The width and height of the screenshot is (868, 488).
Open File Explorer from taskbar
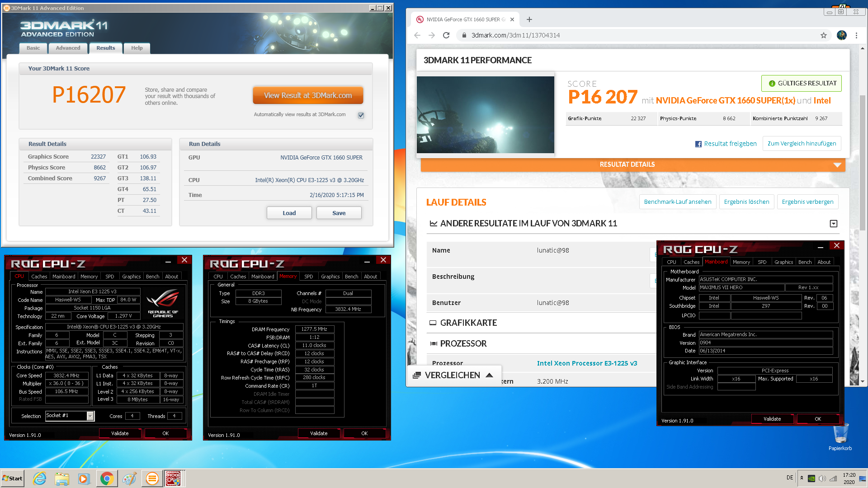62,479
